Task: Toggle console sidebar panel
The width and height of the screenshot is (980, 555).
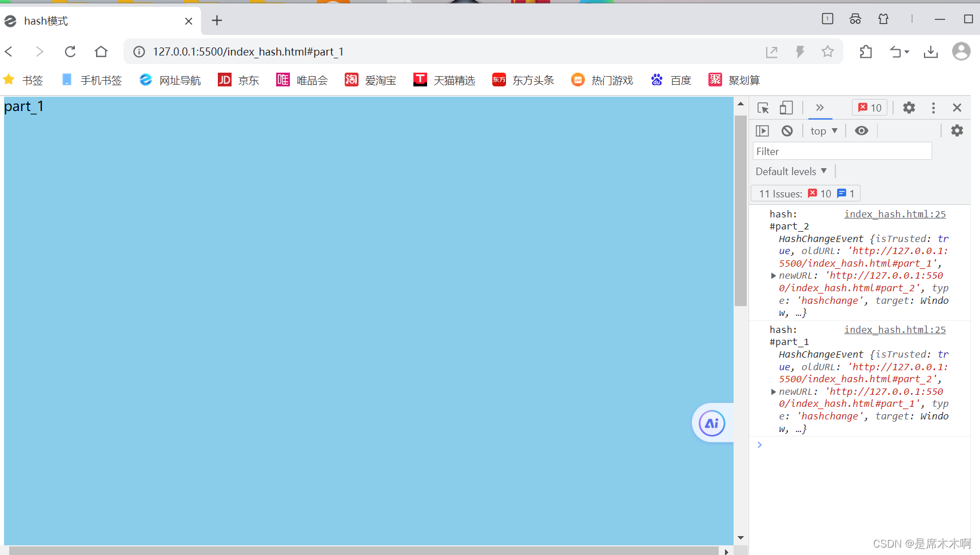Action: pyautogui.click(x=763, y=131)
